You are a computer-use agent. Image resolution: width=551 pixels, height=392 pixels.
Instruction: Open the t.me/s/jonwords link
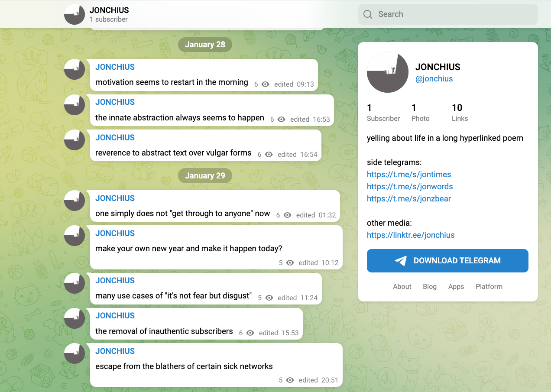[410, 187]
